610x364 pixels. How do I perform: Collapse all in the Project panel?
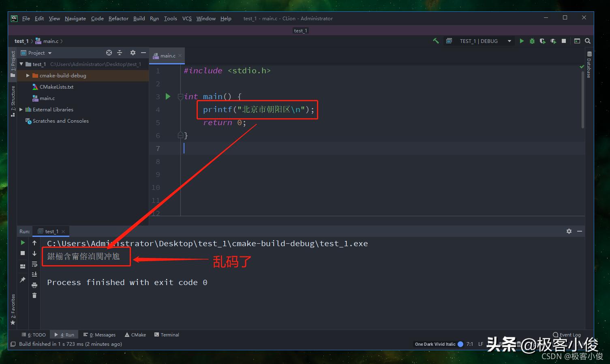click(x=120, y=53)
